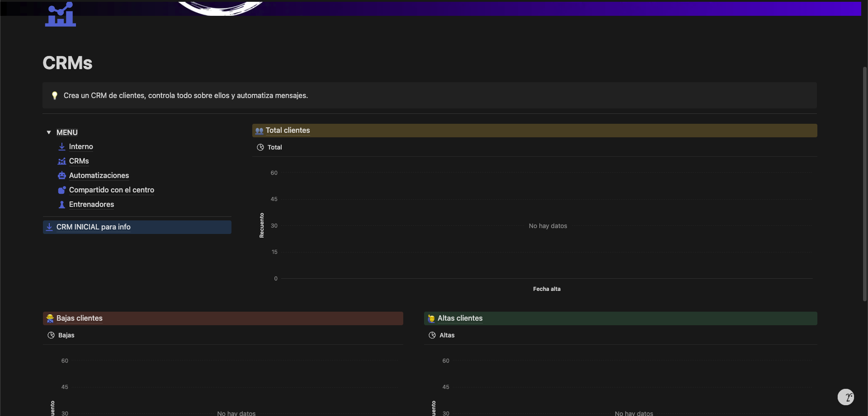Viewport: 868px width, 416px height.
Task: Select the Bajas chart view tab
Action: point(61,335)
